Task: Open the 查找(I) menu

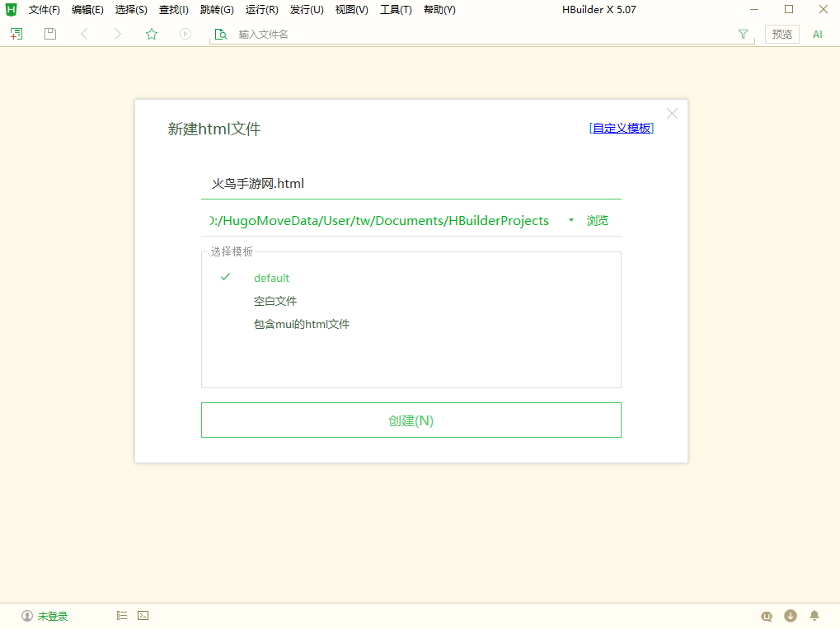Action: pos(174,10)
